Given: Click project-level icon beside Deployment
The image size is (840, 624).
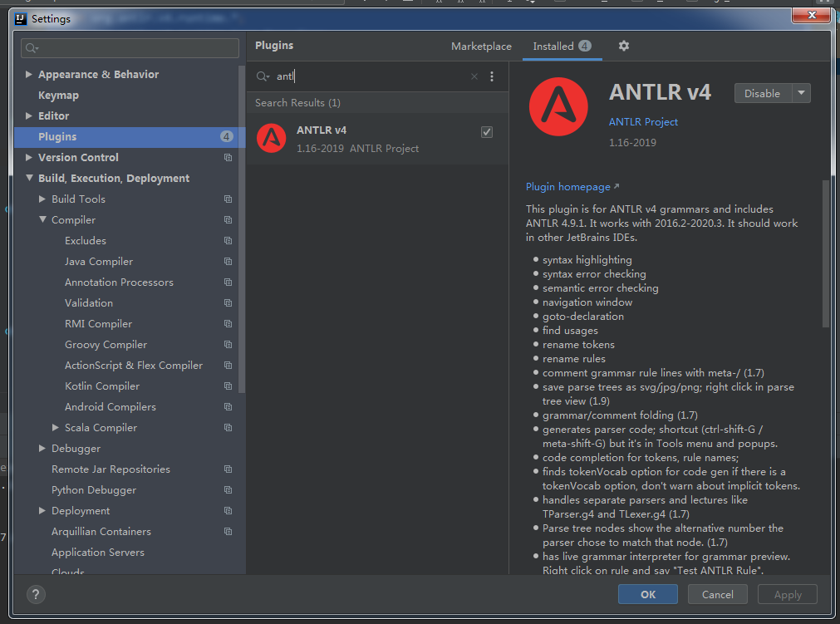Looking at the screenshot, I should coord(228,511).
